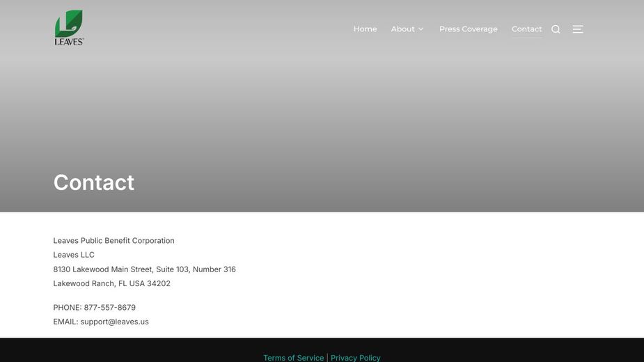Click the support@leaves.us email address
The image size is (644, 362).
pos(114,322)
